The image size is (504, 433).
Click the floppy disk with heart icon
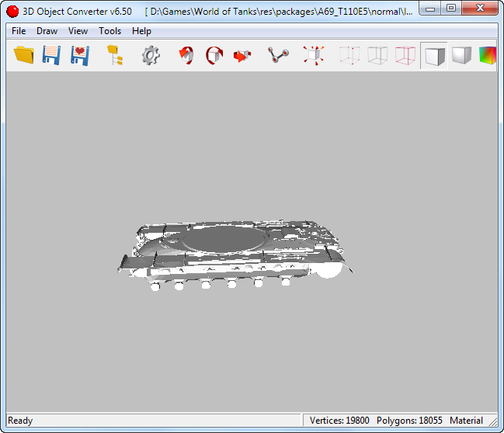pos(80,55)
